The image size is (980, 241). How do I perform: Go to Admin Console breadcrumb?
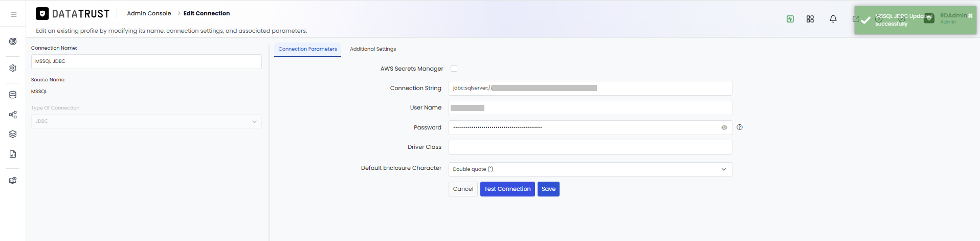click(x=149, y=13)
